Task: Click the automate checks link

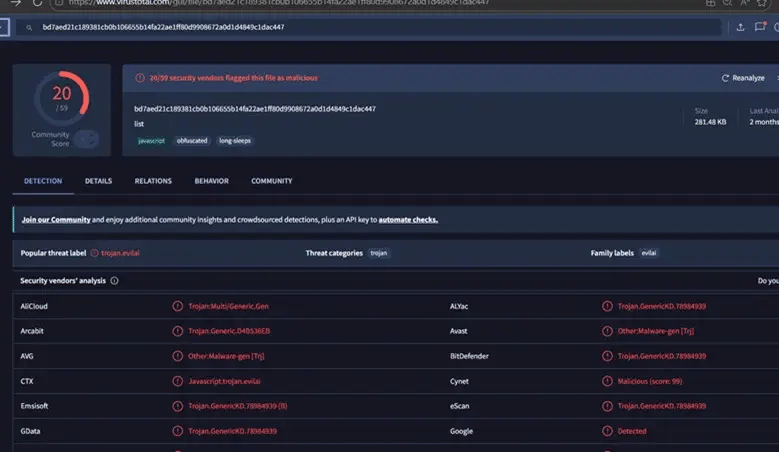Action: (408, 220)
